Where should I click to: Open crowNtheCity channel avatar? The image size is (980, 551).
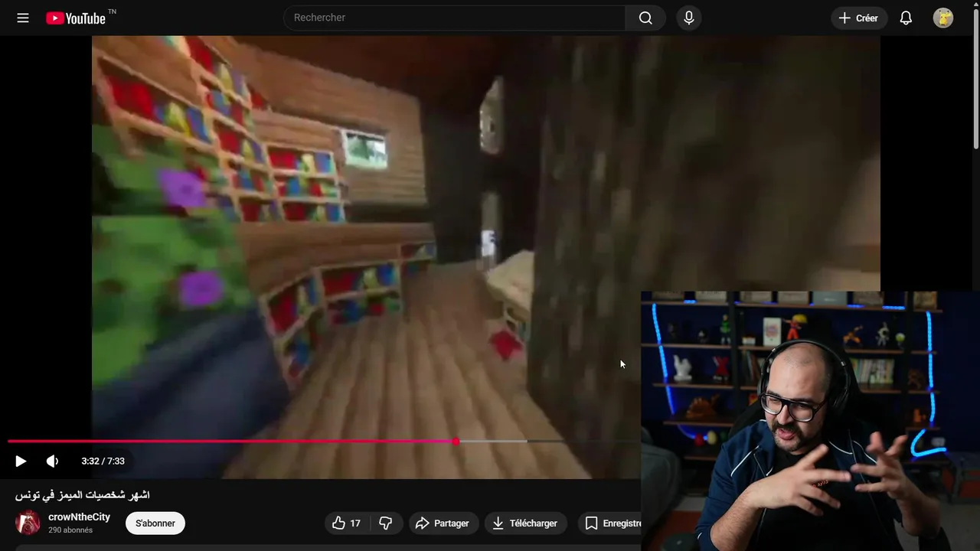point(28,523)
